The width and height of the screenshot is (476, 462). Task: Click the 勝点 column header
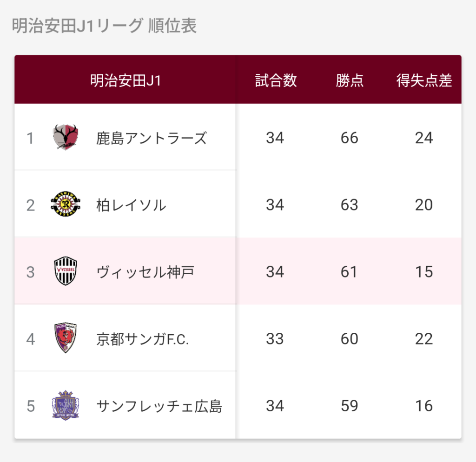(x=350, y=80)
